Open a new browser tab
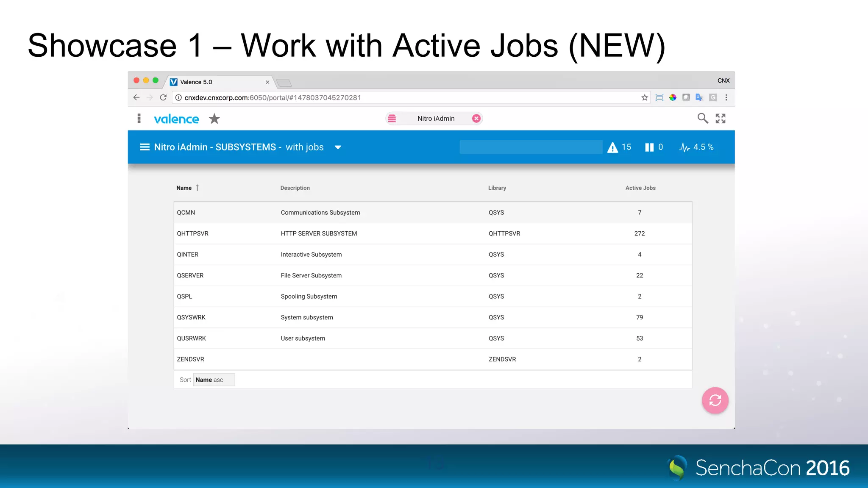The height and width of the screenshot is (488, 868). click(x=284, y=82)
